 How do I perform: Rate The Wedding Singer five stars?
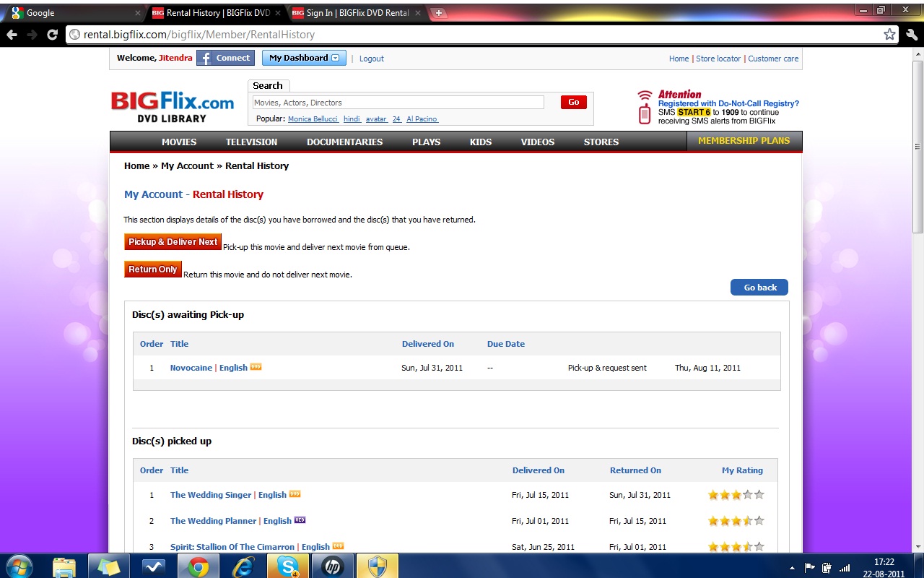[x=759, y=496]
